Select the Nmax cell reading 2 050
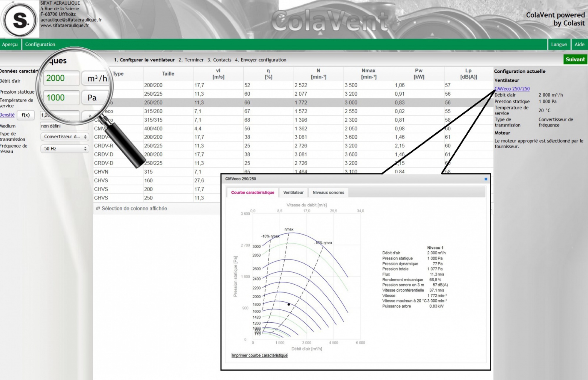The width and height of the screenshot is (588, 380). (368, 129)
